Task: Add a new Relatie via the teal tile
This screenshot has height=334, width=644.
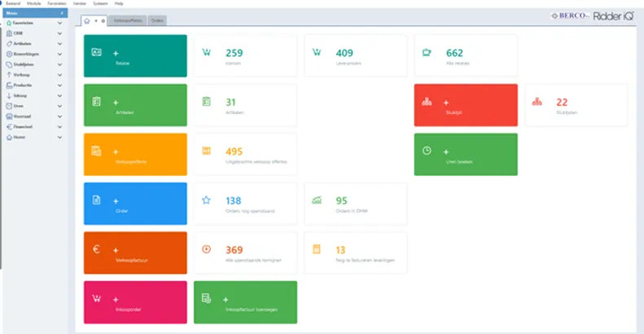Action: pos(135,55)
